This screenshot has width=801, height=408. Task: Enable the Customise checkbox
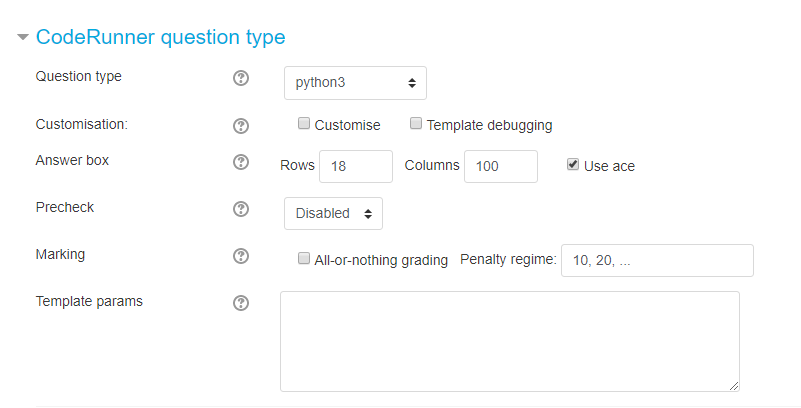tap(304, 123)
